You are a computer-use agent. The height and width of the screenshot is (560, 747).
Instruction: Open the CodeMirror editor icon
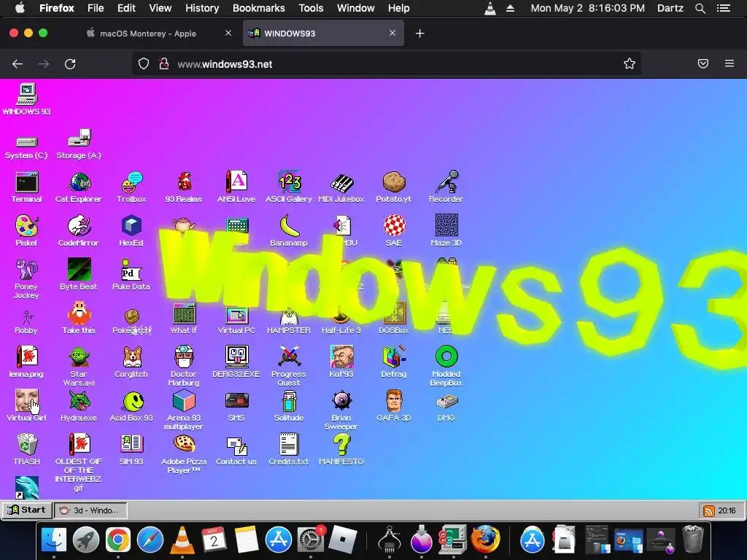79,231
